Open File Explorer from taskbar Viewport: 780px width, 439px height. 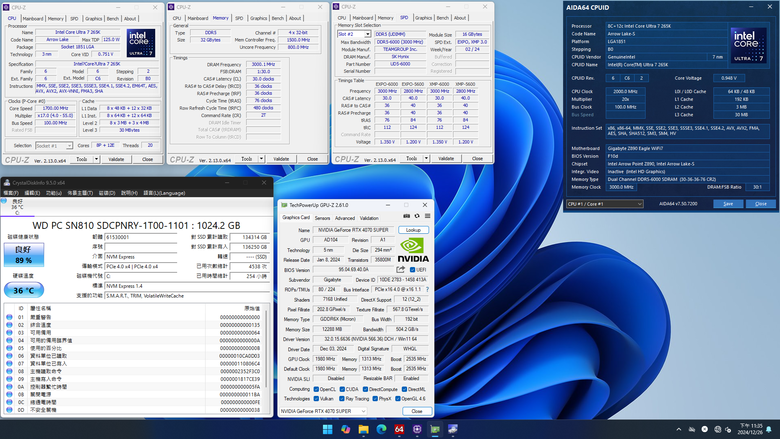click(x=363, y=429)
